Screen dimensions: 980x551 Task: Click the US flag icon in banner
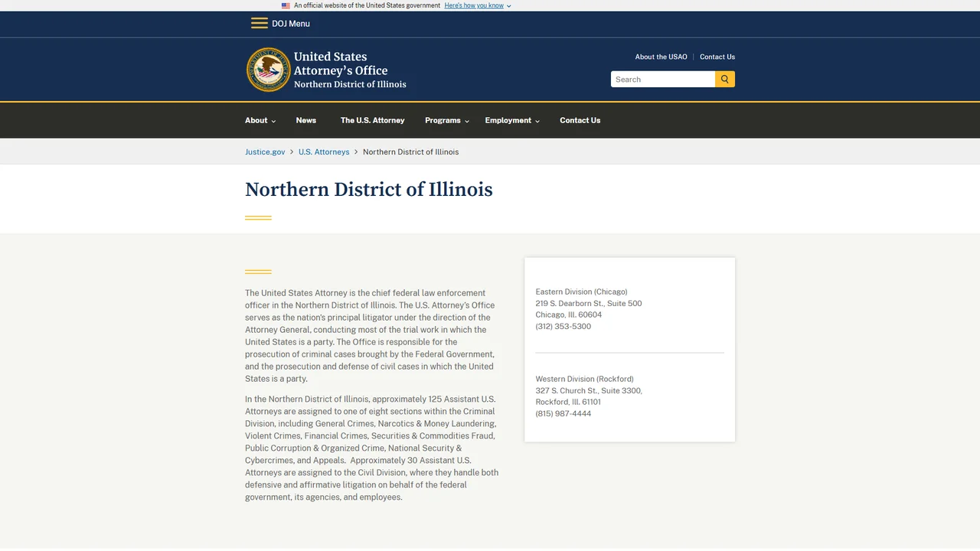pyautogui.click(x=286, y=5)
